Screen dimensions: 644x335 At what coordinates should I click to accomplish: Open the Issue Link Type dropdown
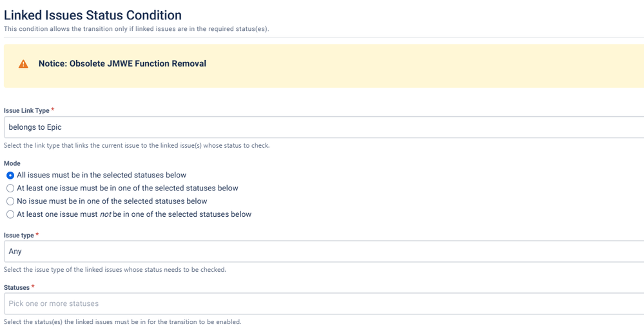pos(322,127)
